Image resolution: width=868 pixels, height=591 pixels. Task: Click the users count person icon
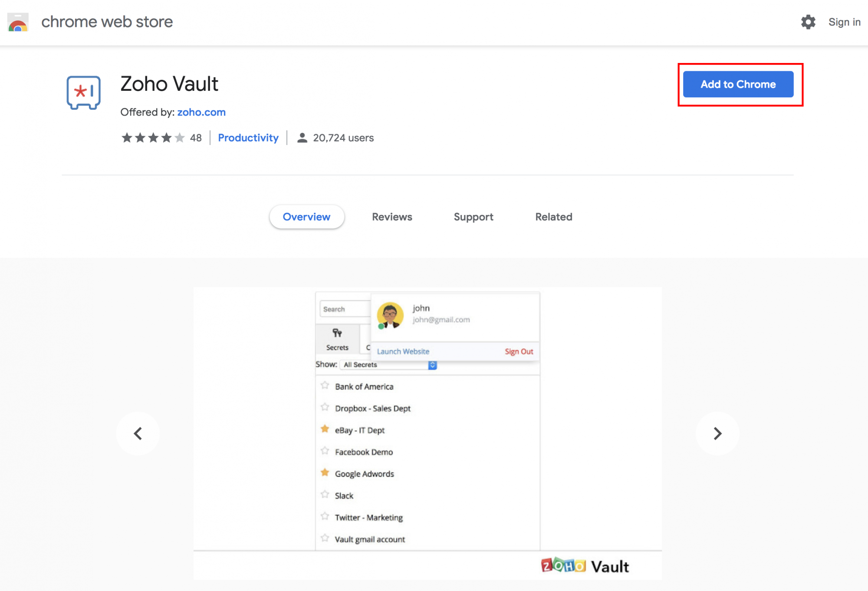302,138
